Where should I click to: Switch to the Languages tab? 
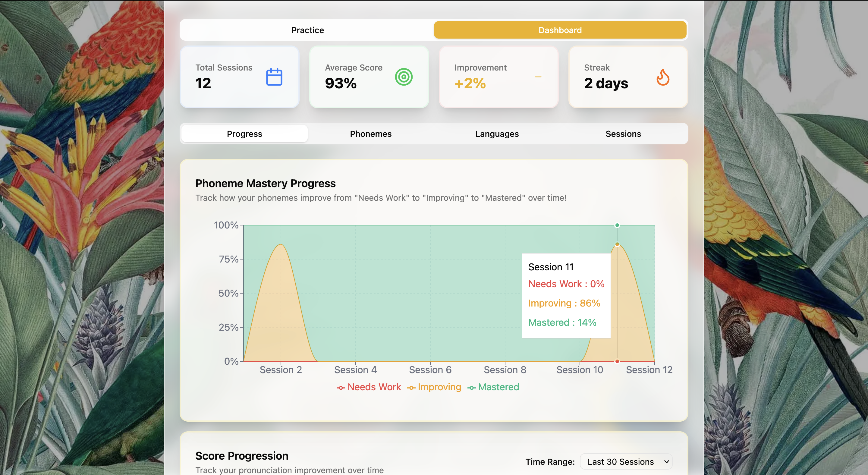[497, 134]
